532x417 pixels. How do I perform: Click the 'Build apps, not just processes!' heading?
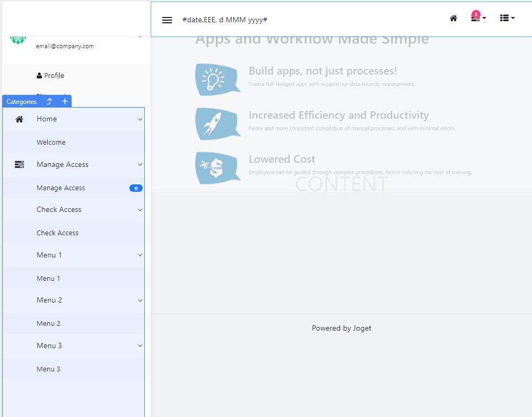(x=322, y=71)
